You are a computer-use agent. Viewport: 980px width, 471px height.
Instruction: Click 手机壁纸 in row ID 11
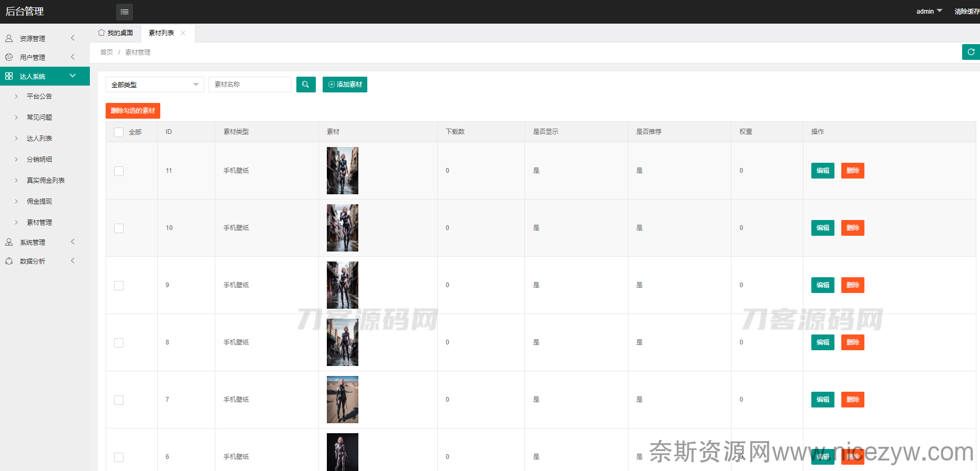point(236,171)
